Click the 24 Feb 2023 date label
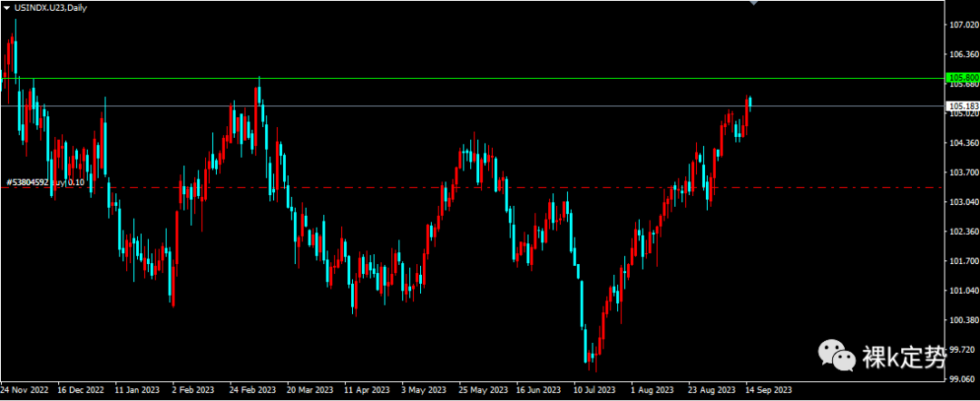The height and width of the screenshot is (401, 980). point(253,390)
